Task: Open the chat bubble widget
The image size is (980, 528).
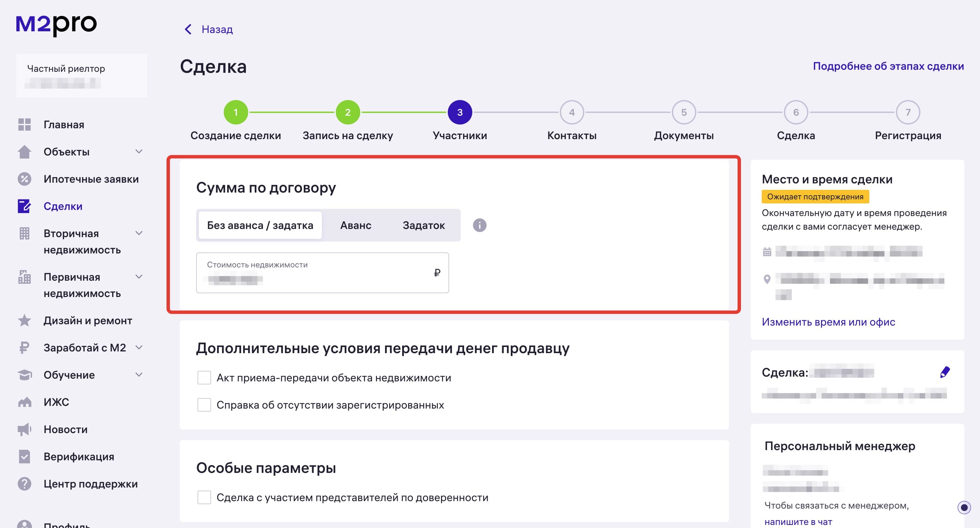Action: coord(964,507)
